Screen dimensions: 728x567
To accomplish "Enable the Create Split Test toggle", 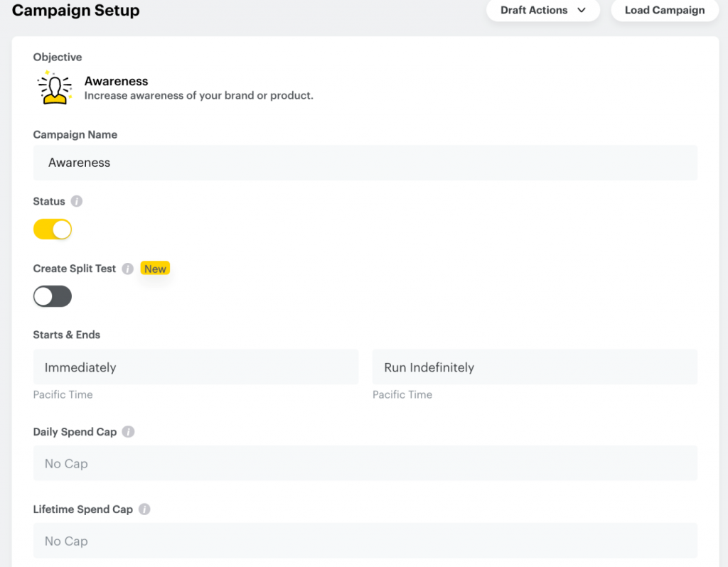I will [53, 296].
